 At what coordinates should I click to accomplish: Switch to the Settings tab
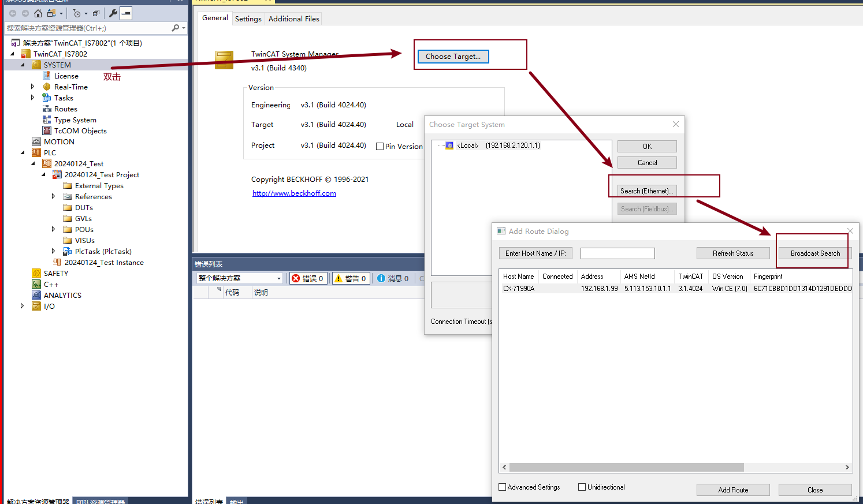[248, 19]
